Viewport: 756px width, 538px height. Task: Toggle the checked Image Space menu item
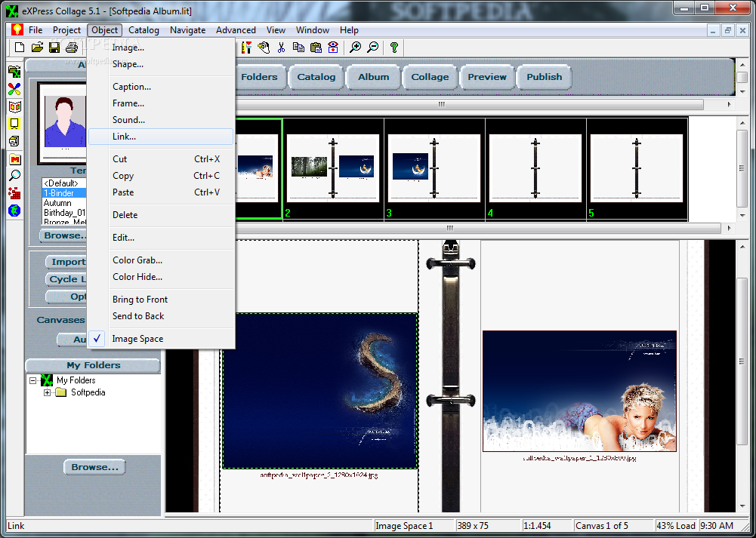pyautogui.click(x=161, y=339)
